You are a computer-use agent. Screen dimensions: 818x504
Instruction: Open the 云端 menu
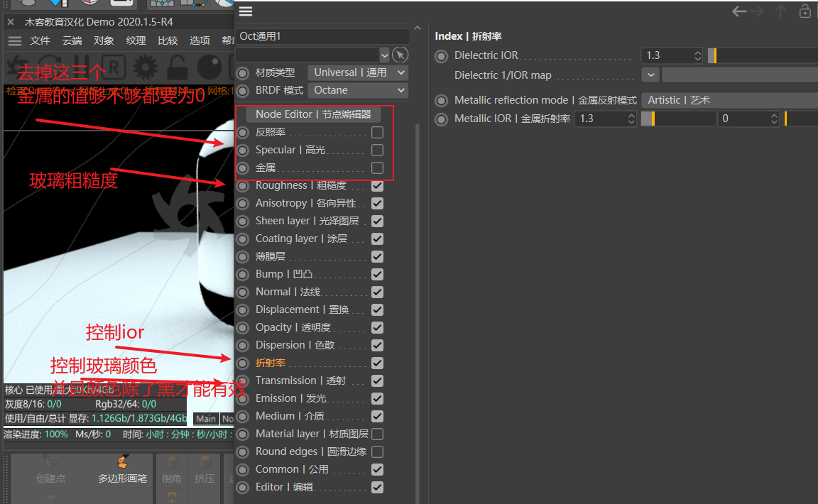pyautogui.click(x=72, y=40)
